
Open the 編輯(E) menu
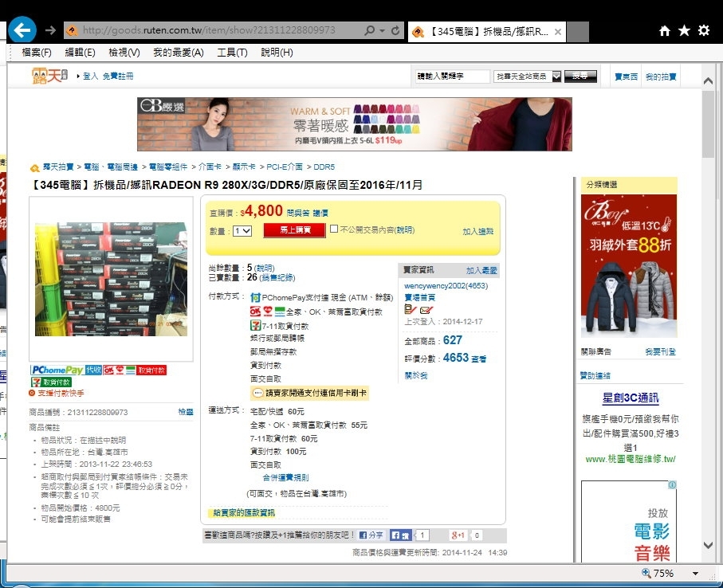point(81,53)
